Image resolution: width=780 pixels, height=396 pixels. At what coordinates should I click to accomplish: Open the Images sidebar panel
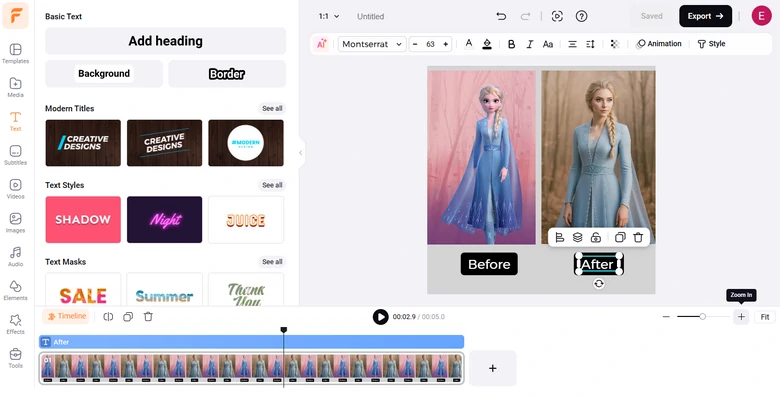(x=15, y=222)
